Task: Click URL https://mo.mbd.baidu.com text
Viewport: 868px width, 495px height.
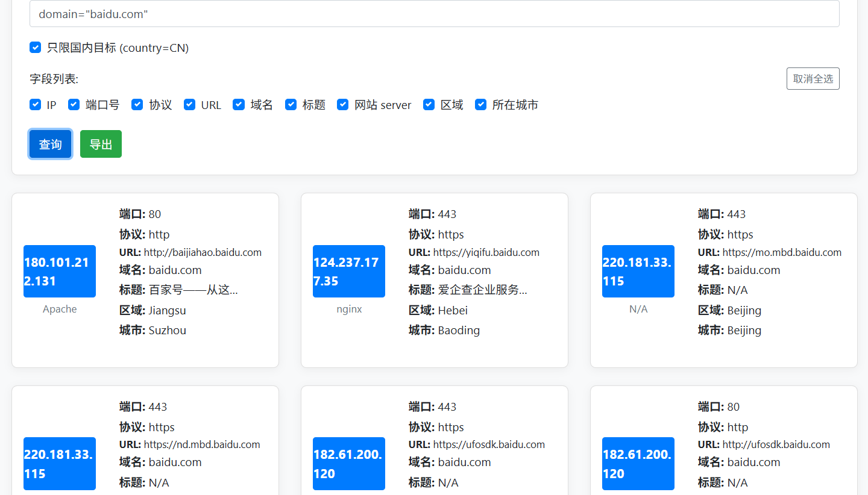Action: 770,252
